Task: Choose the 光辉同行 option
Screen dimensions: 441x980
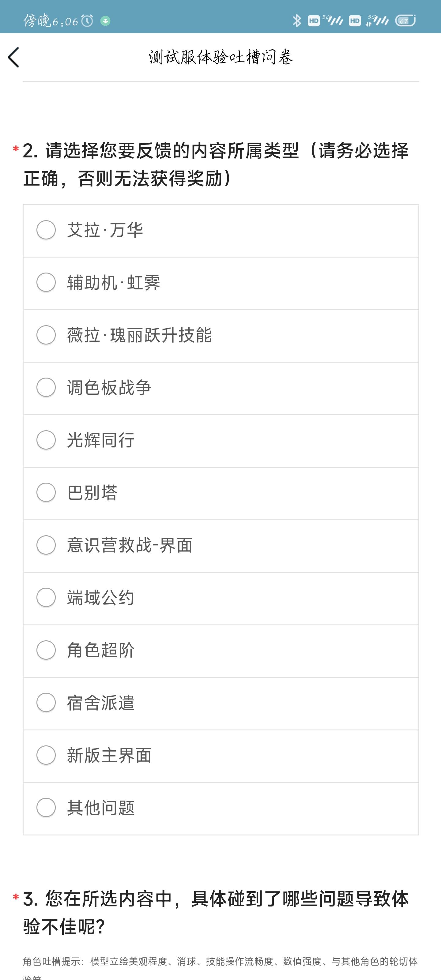Action: pyautogui.click(x=221, y=441)
